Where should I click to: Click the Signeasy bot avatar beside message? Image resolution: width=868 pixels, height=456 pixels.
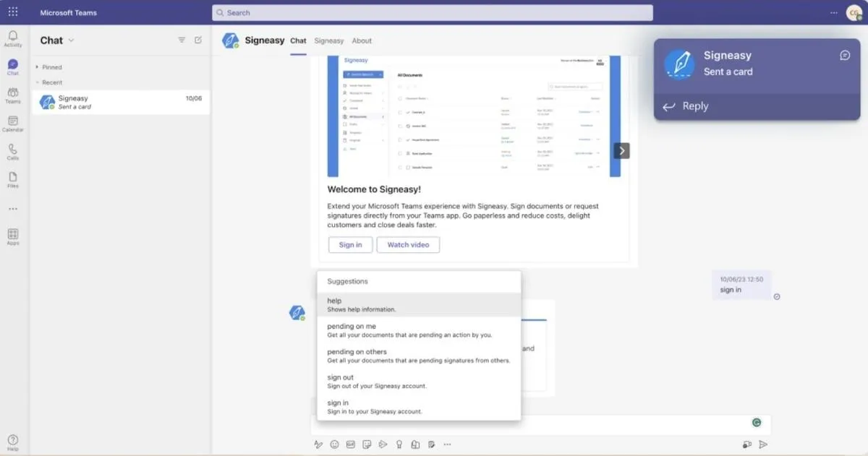(x=297, y=312)
